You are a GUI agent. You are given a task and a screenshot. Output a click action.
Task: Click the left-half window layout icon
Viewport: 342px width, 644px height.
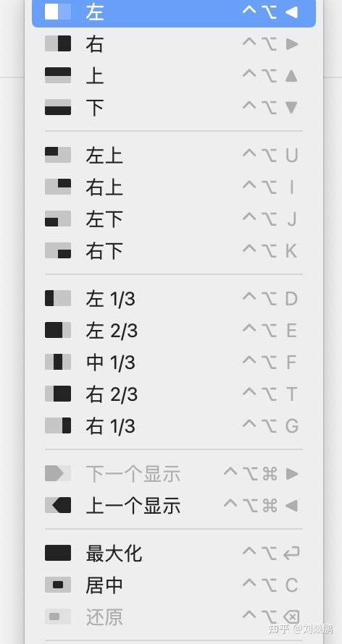click(x=58, y=12)
